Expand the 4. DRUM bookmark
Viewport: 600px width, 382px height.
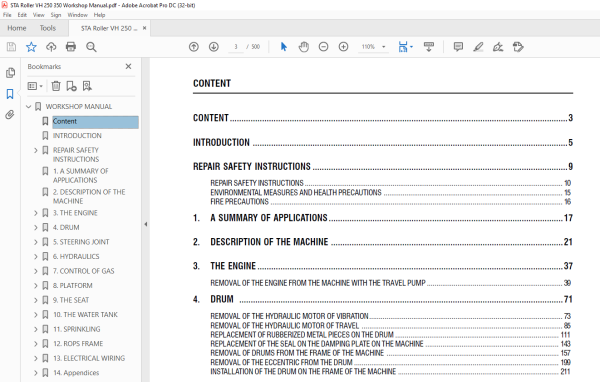[x=36, y=227]
